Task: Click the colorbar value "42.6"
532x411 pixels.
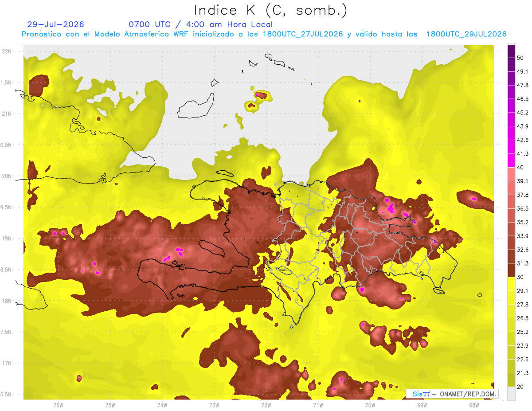Action: click(x=522, y=140)
